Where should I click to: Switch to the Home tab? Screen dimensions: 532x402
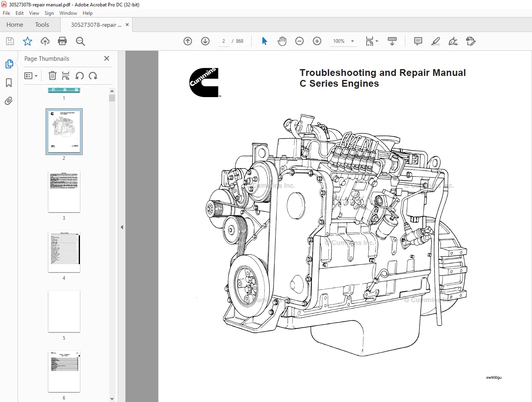[x=15, y=25]
